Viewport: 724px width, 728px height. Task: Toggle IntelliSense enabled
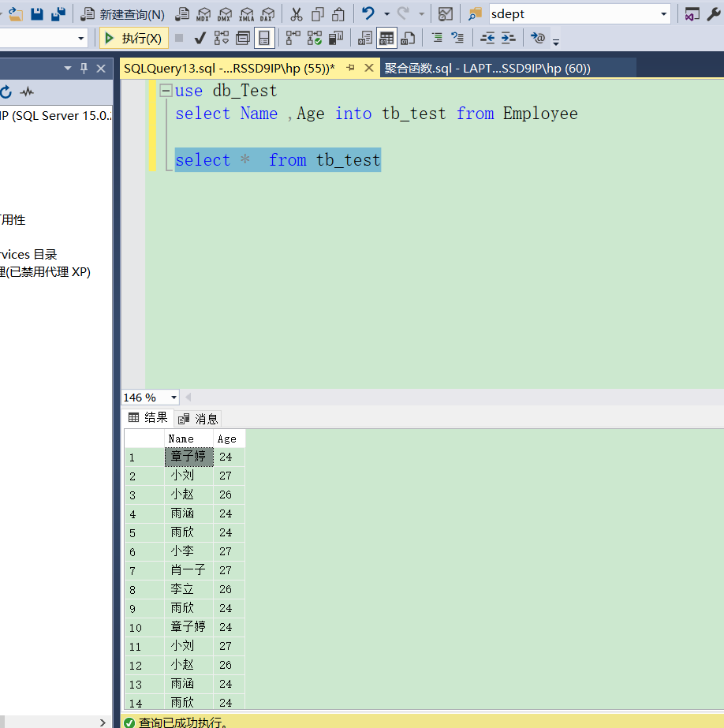[264, 38]
